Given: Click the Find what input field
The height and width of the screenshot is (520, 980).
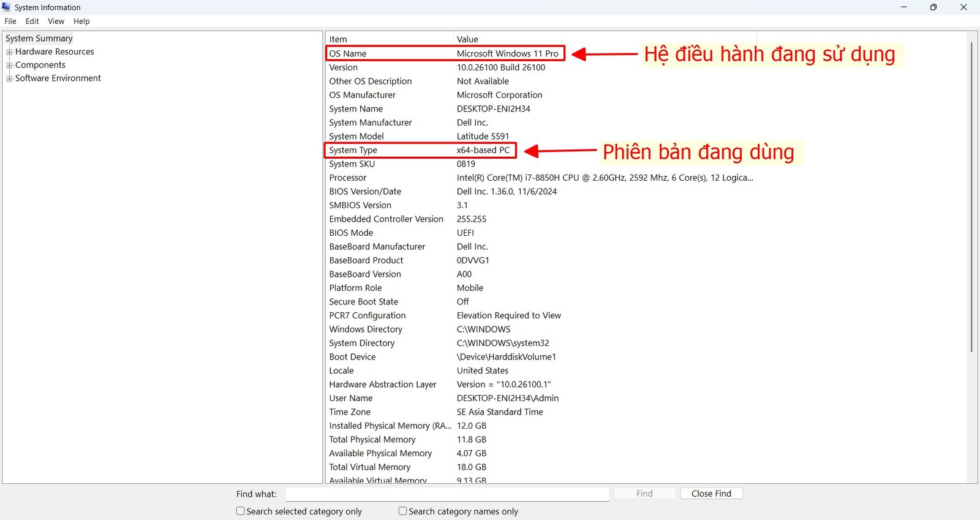Looking at the screenshot, I should pyautogui.click(x=447, y=494).
